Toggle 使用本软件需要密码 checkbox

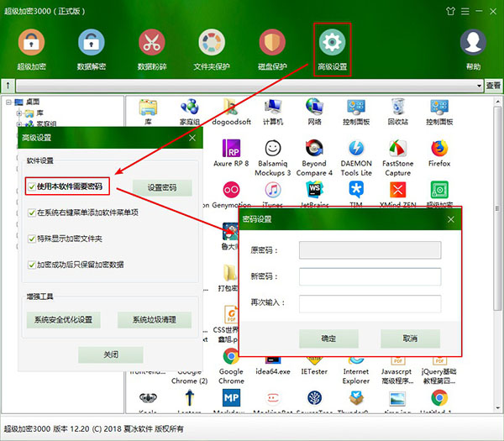30,186
